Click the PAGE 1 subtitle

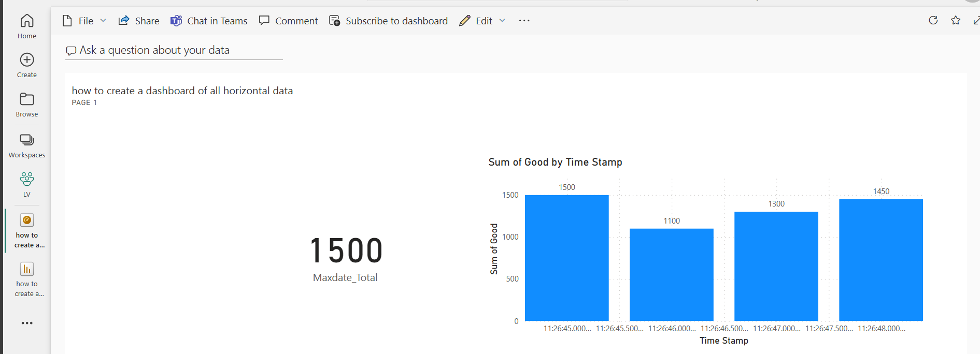(84, 102)
